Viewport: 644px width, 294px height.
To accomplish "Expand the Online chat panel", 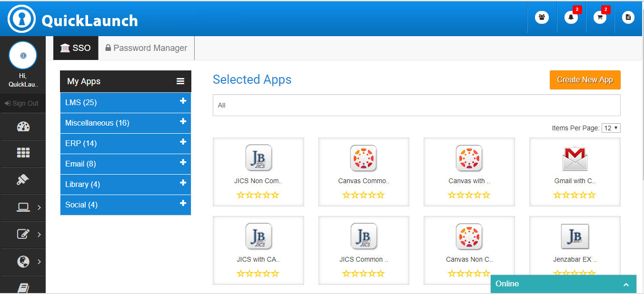I will point(626,284).
